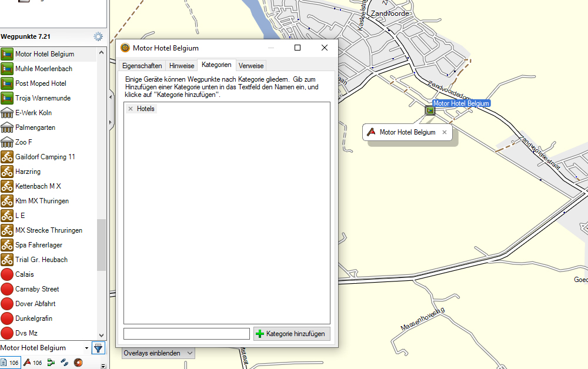This screenshot has height=369, width=588.
Task: Select Gaildorf Camping 11 in the waypoint list
Action: [x=45, y=157]
